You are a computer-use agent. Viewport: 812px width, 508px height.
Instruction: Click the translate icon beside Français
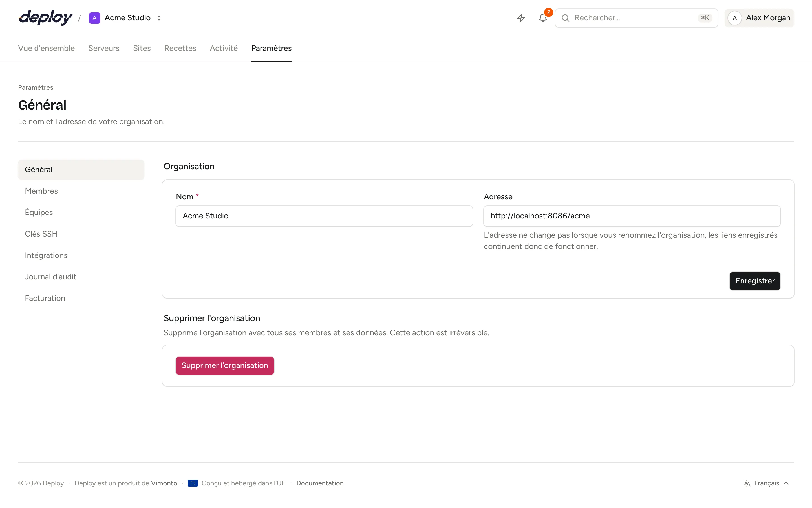pos(747,483)
